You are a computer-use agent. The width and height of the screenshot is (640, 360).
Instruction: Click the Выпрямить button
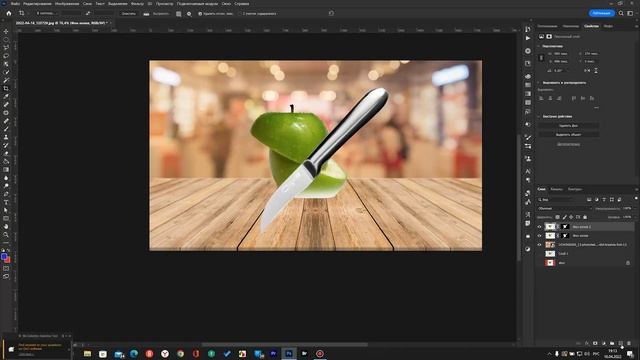[x=161, y=14]
